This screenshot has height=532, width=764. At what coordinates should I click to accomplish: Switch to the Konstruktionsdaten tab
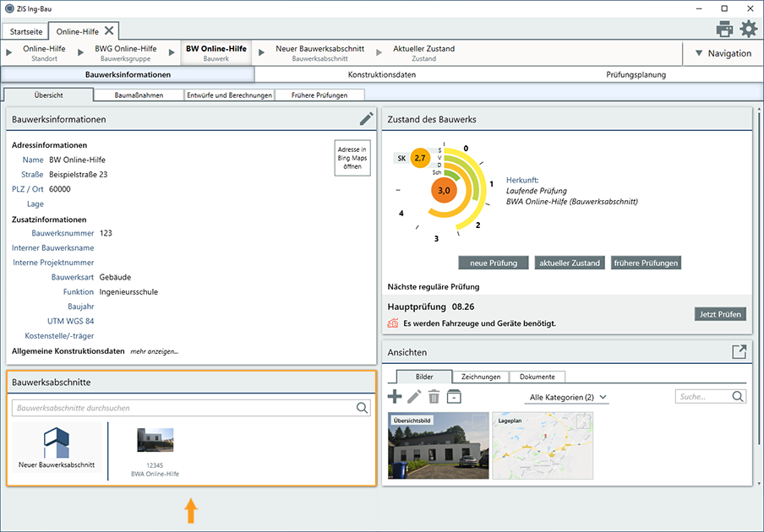[x=382, y=74]
